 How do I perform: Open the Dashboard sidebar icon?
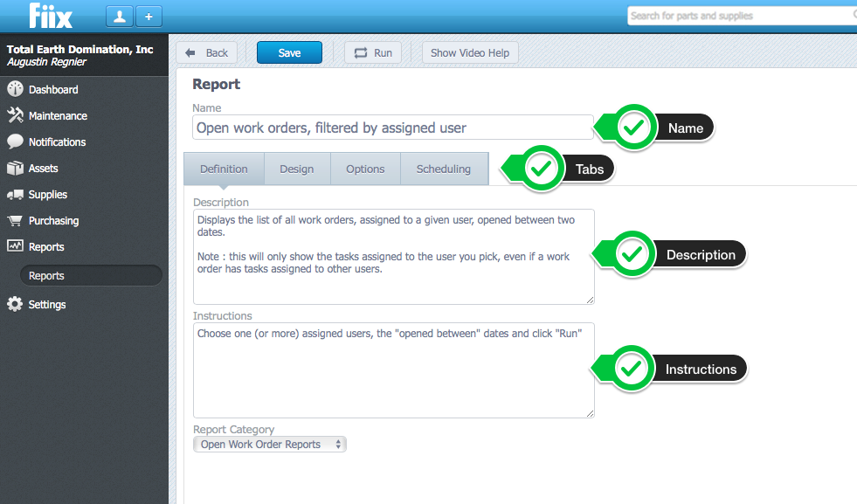(x=16, y=89)
